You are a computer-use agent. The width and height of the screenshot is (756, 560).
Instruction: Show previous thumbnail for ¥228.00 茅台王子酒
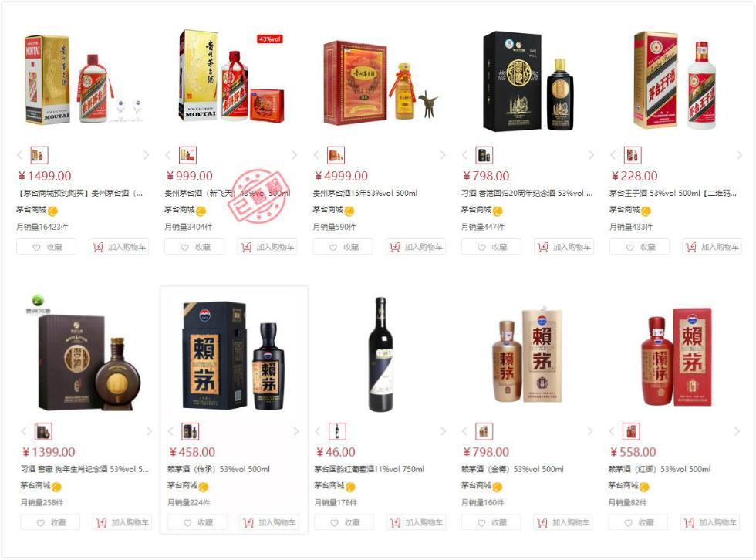(613, 155)
